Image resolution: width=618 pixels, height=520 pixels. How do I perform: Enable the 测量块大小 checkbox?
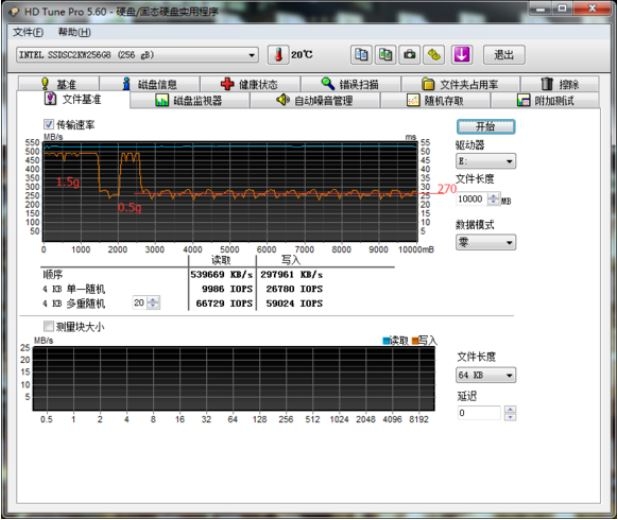point(48,326)
